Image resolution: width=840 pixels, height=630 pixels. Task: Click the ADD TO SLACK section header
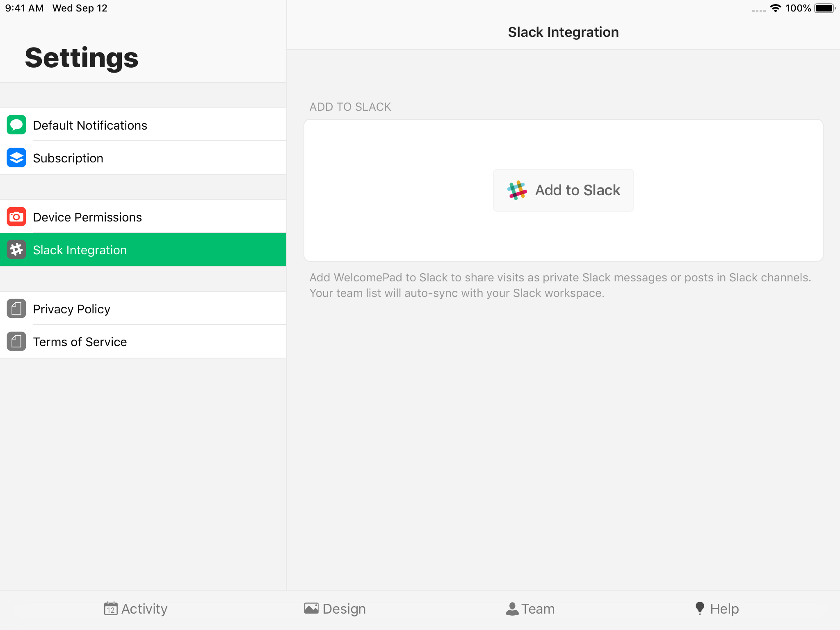350,107
